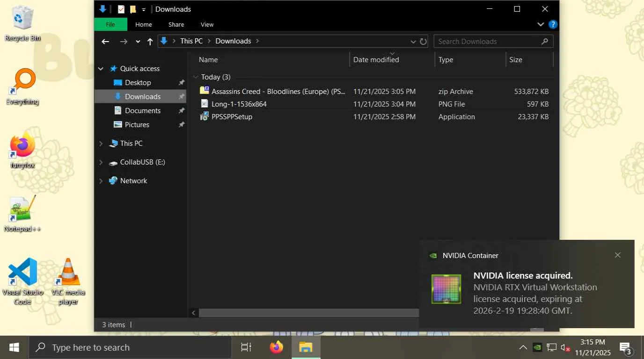
Task: Select the VLC media player desktop shortcut
Action: pyautogui.click(x=68, y=281)
